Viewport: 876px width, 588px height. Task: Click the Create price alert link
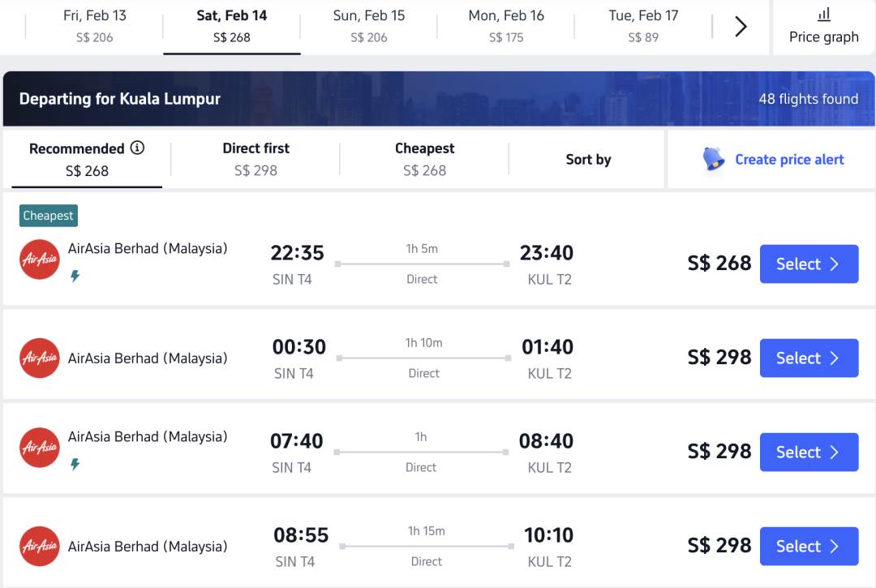click(x=789, y=160)
